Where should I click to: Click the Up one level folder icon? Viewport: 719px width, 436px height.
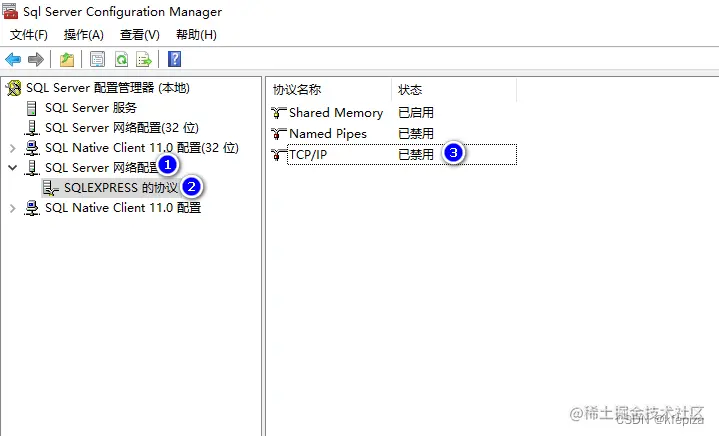coord(67,59)
